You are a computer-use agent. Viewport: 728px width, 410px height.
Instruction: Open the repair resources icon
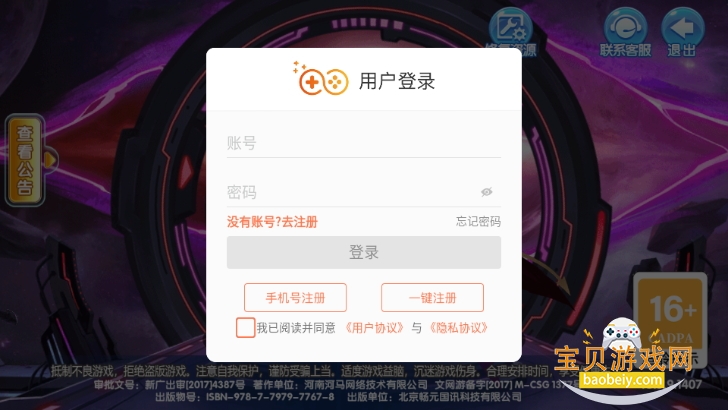point(511,28)
